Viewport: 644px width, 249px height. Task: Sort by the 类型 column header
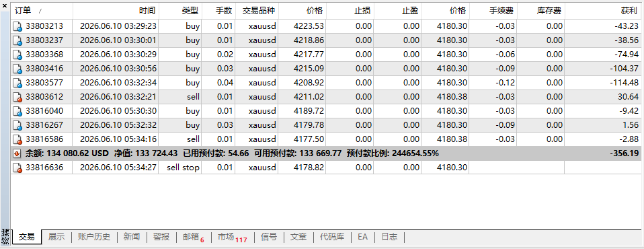pos(180,11)
